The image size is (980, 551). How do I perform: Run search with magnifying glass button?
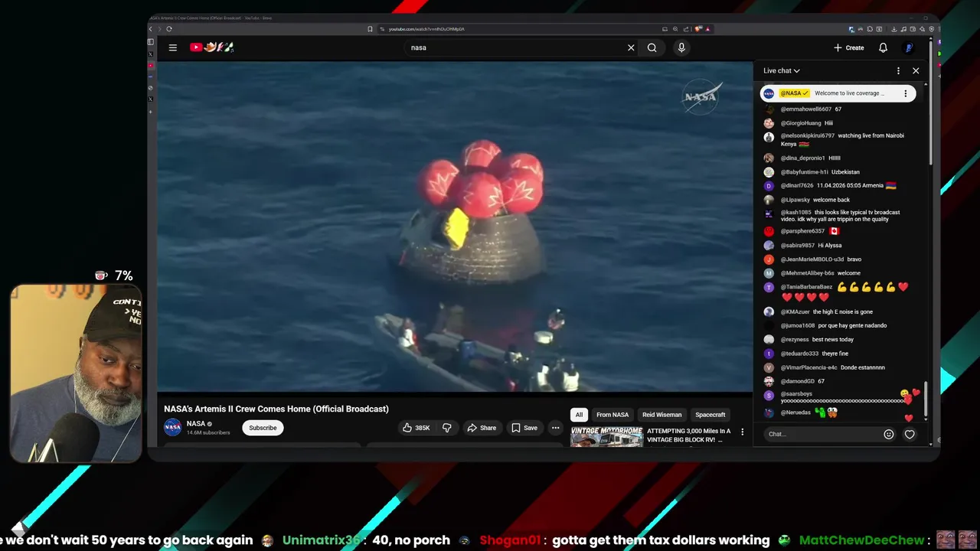point(652,47)
